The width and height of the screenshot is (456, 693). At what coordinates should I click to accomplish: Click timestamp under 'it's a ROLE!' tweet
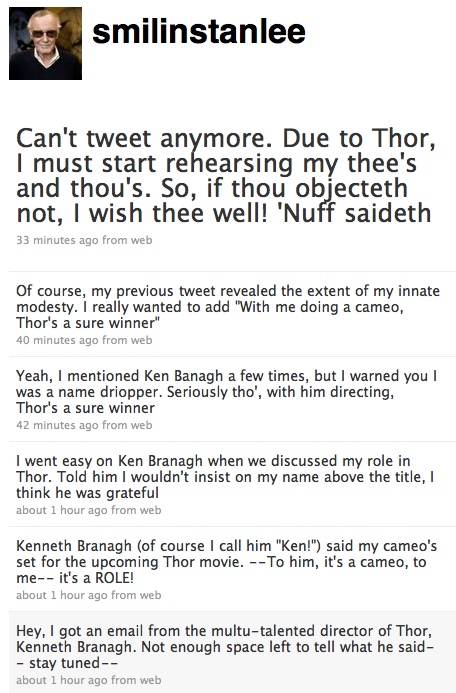(x=62, y=595)
